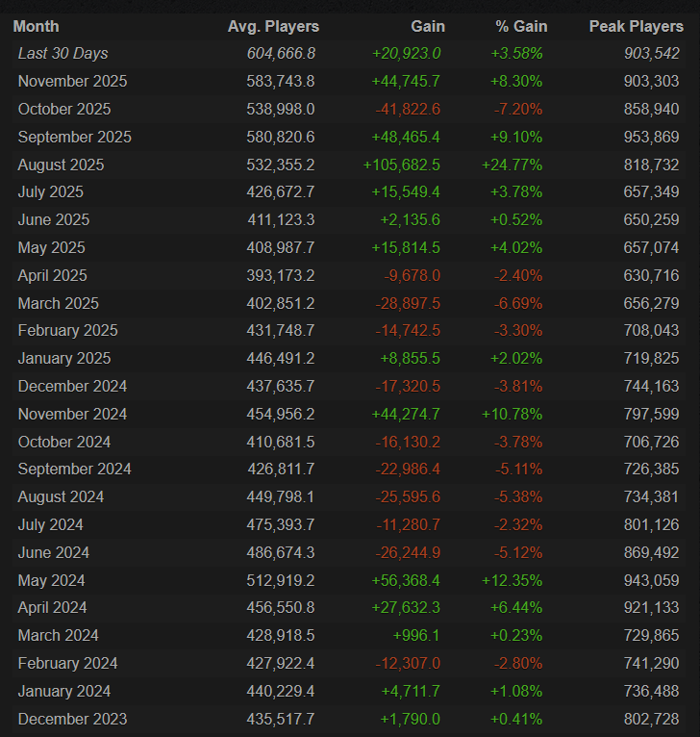Click average players value 426,672.7
This screenshot has width=700, height=737.
(x=281, y=191)
